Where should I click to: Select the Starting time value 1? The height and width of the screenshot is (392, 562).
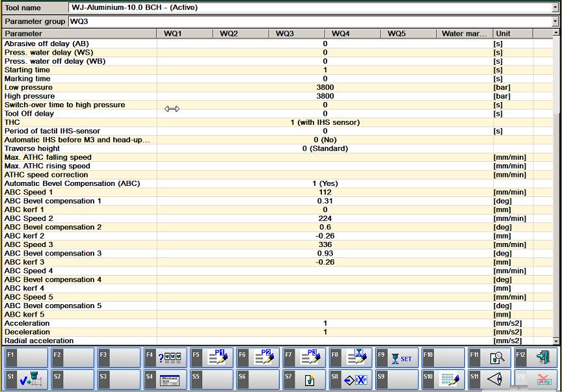[325, 70]
